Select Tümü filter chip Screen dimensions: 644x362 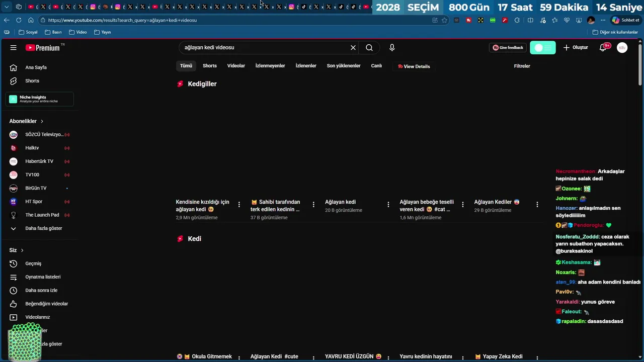click(186, 66)
